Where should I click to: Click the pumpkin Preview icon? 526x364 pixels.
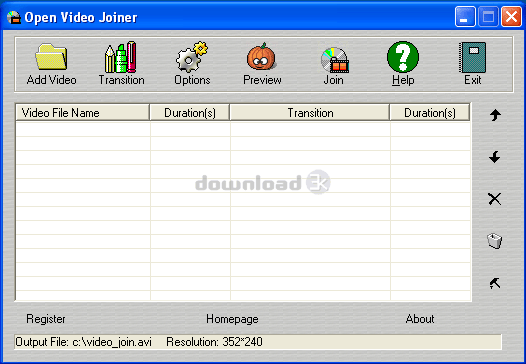pos(262,56)
